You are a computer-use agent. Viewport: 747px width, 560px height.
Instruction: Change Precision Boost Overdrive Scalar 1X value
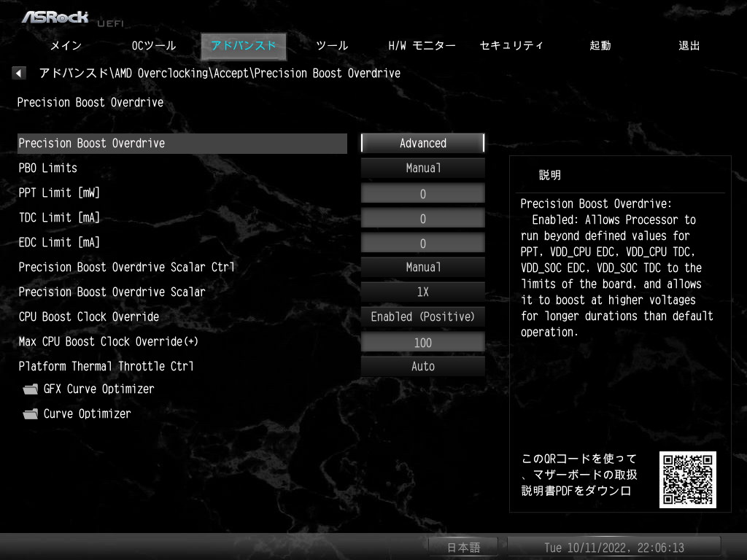click(422, 292)
